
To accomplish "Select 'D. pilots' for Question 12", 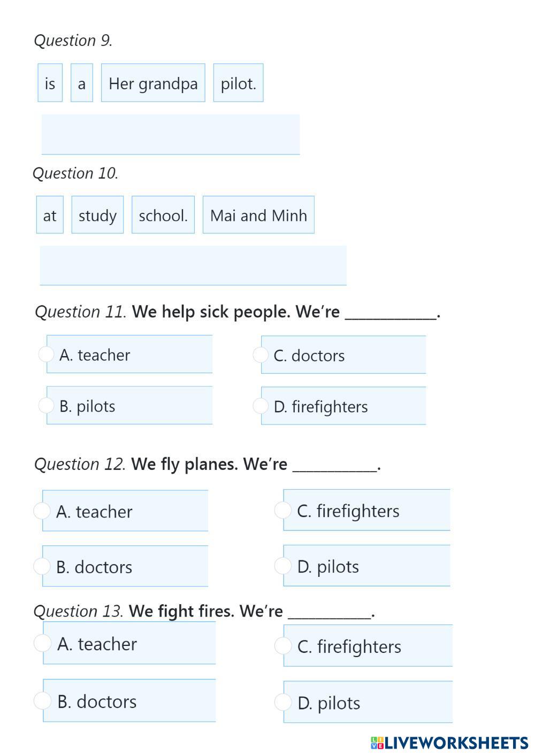I will coord(282,566).
